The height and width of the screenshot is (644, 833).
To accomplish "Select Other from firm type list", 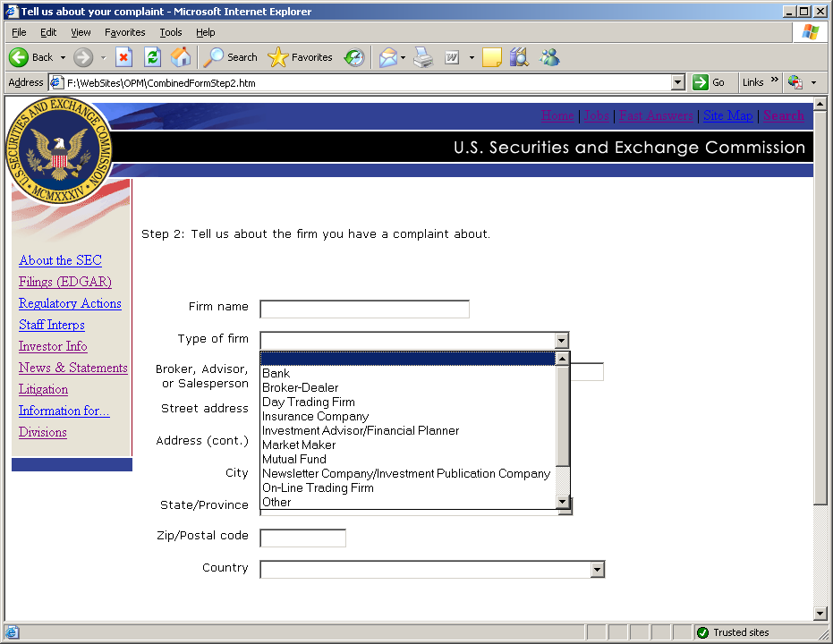I will click(x=407, y=503).
